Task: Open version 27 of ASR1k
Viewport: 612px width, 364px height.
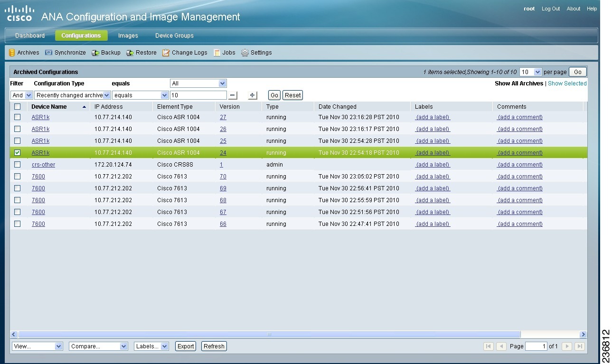Action: coord(223,117)
